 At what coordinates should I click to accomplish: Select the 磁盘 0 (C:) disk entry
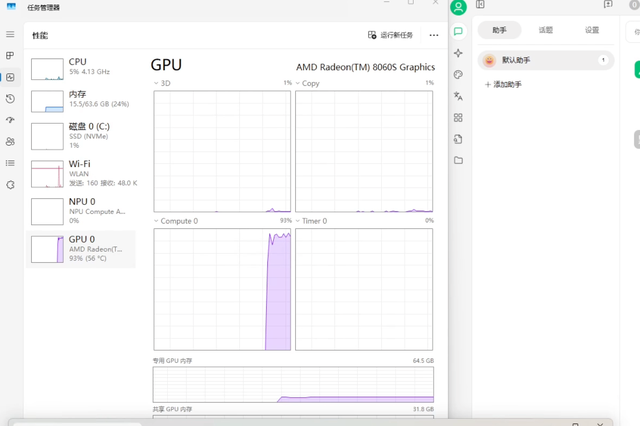point(81,136)
